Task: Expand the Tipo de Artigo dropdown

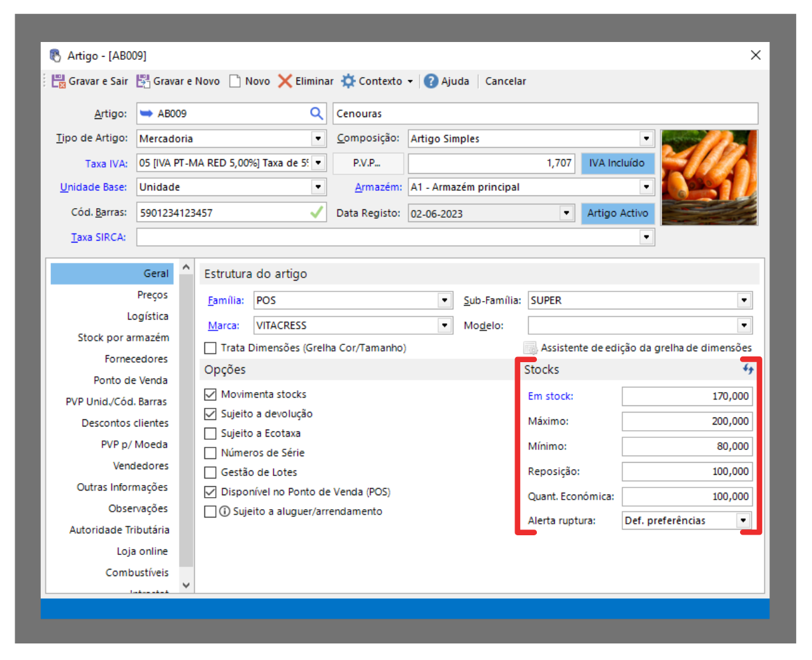Action: point(318,139)
